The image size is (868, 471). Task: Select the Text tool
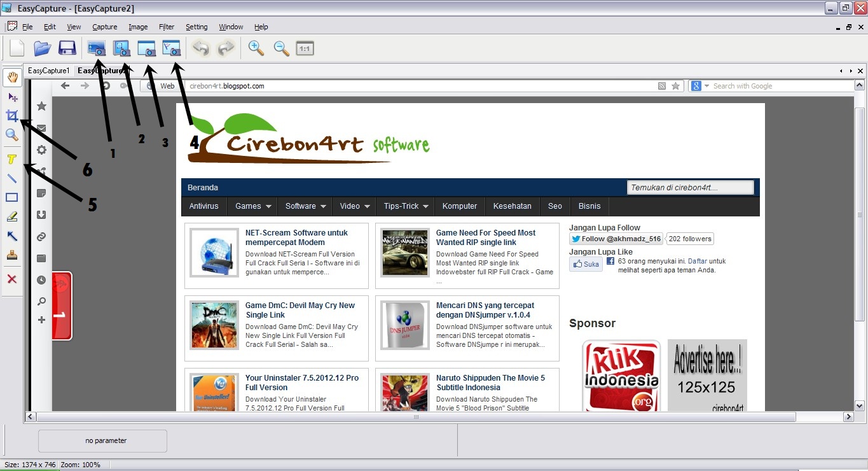tap(11, 159)
